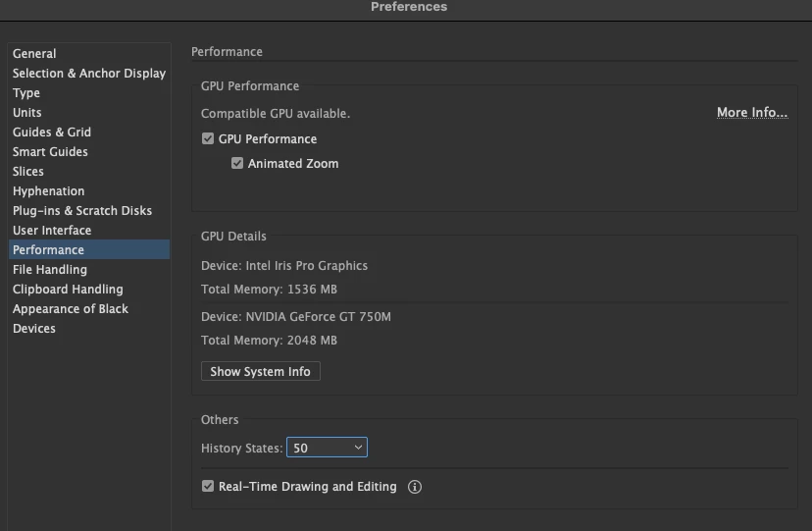Open Selection & Anchor Display preferences
This screenshot has height=531, width=812.
[x=89, y=74]
